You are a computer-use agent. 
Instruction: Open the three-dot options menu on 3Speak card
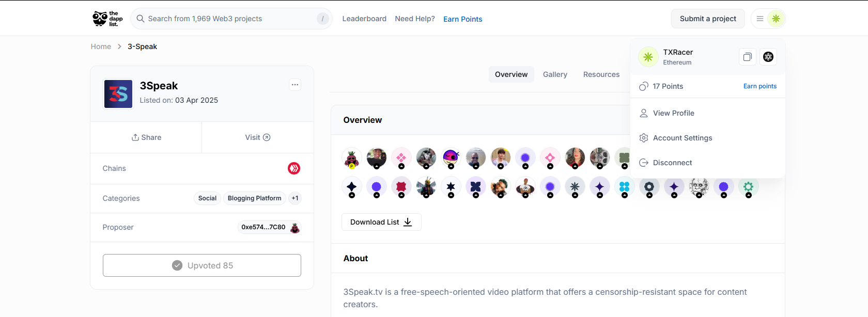(295, 85)
